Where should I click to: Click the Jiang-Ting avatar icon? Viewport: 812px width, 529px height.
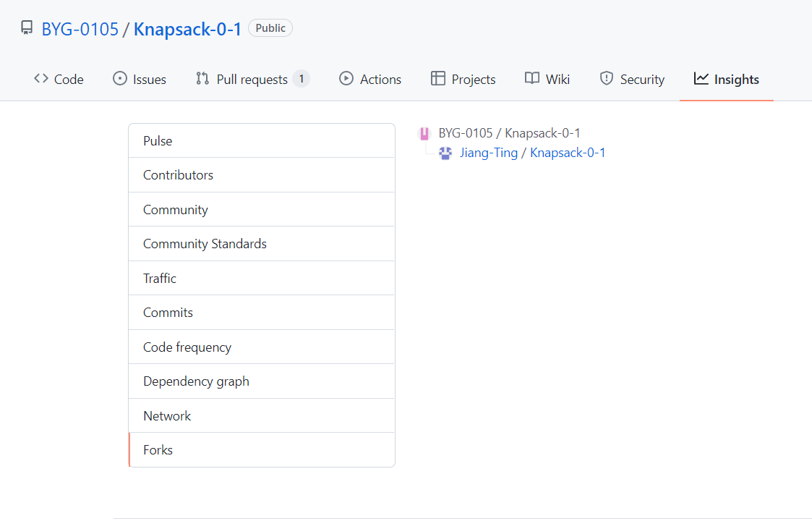pos(445,153)
